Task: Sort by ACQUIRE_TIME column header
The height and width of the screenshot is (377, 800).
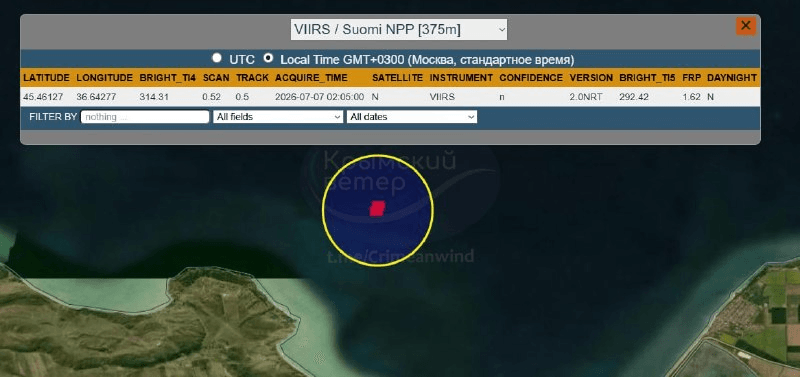Action: 311,78
